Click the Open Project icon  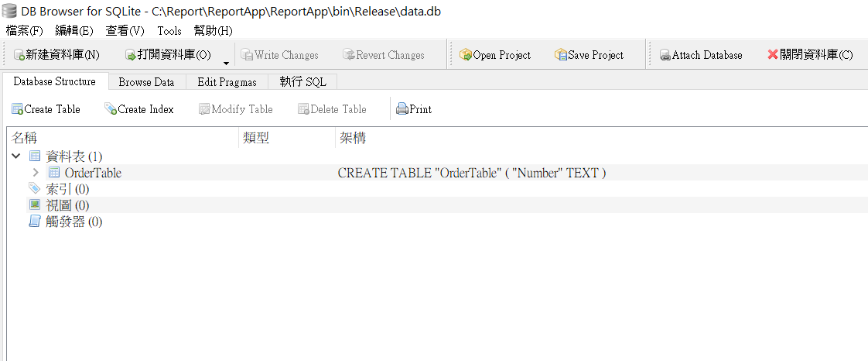click(466, 56)
